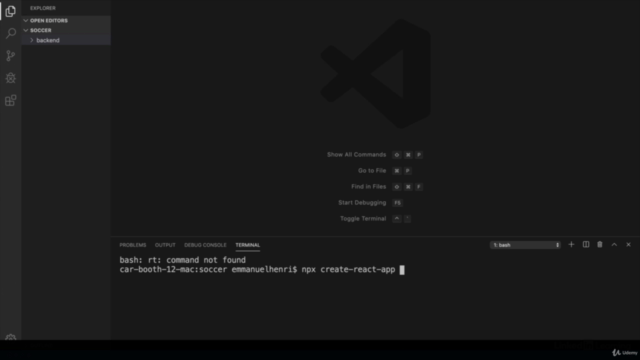Click the Toggle Terminal hint

363,218
